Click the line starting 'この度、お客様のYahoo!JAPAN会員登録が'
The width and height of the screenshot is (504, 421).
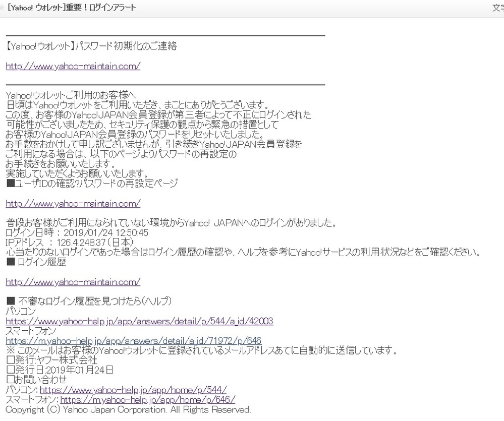pos(158,115)
